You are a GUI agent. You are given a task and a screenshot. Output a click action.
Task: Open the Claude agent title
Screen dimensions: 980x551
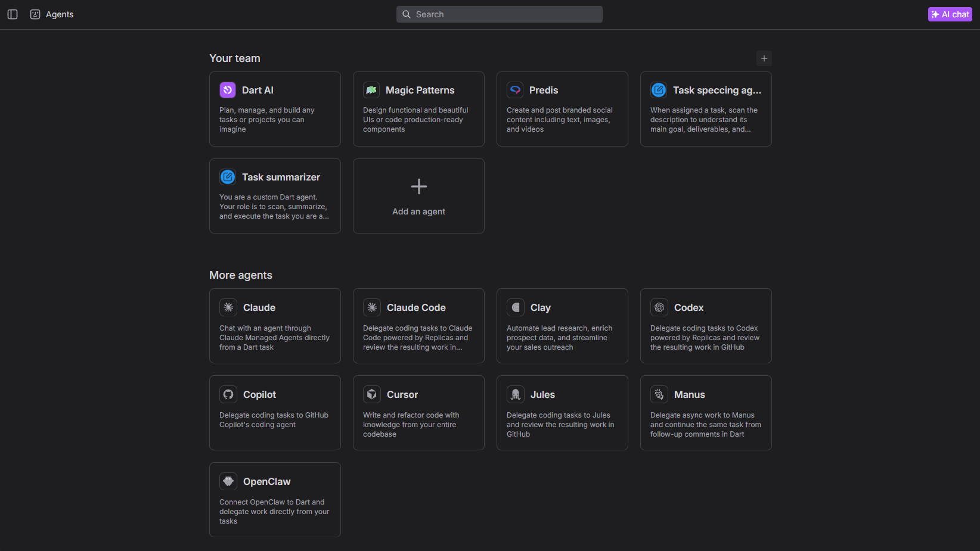pyautogui.click(x=259, y=307)
